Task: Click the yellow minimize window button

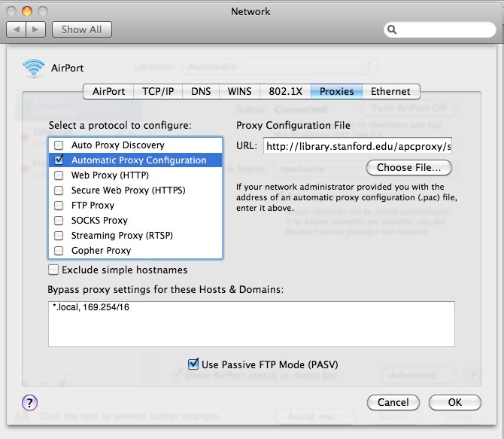Action: tap(27, 11)
